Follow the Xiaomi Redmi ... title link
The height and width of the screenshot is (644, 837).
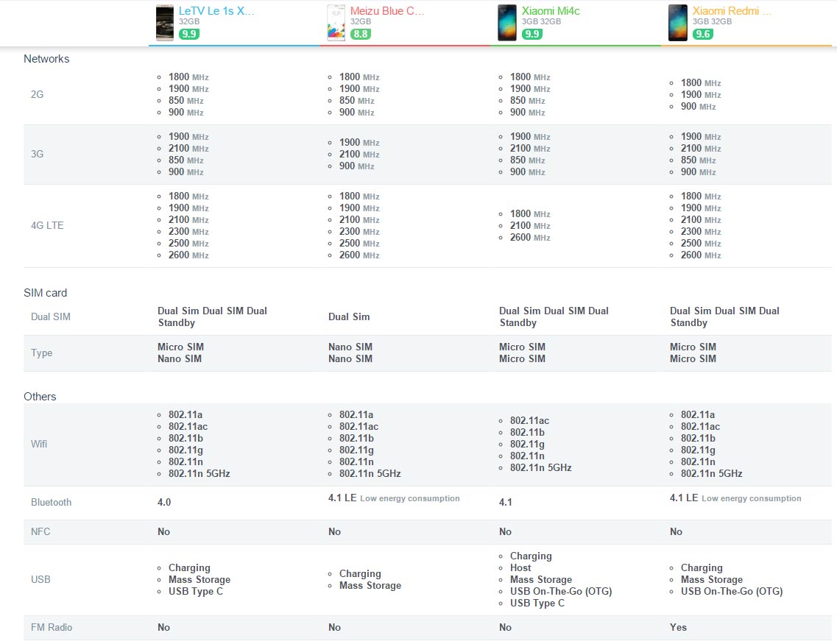click(732, 10)
